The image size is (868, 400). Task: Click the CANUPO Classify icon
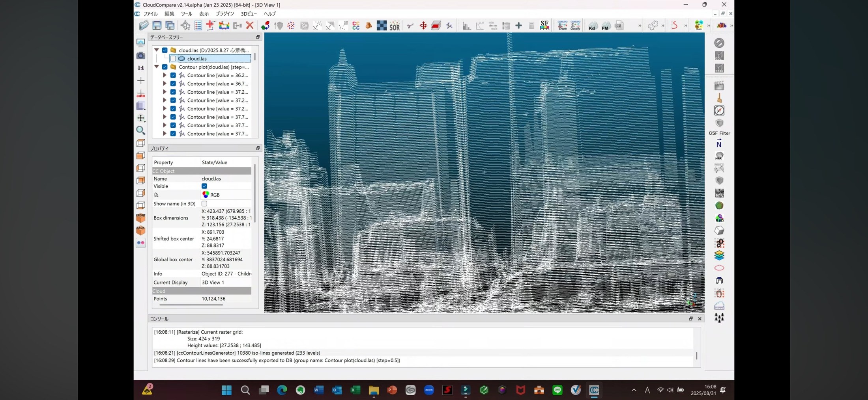[575, 26]
